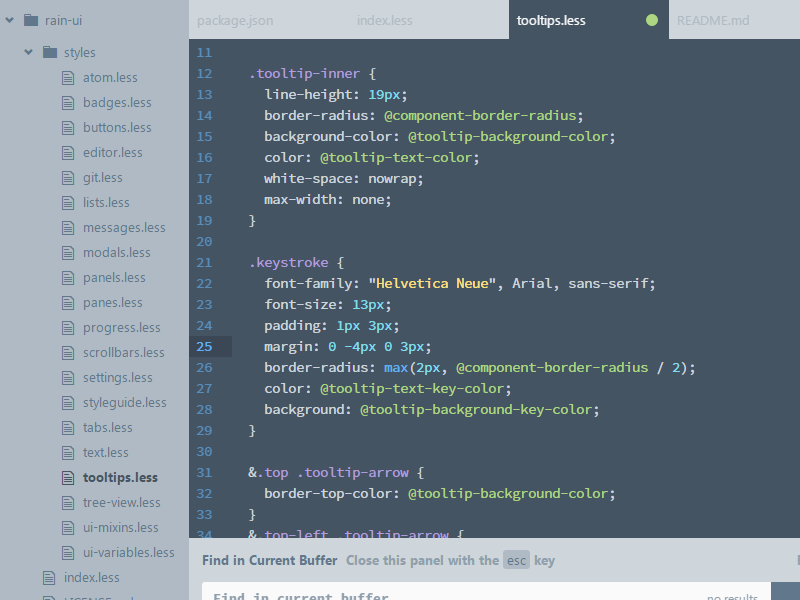Switch to the README.md tab
Image resolution: width=800 pixels, height=600 pixels.
pos(713,20)
